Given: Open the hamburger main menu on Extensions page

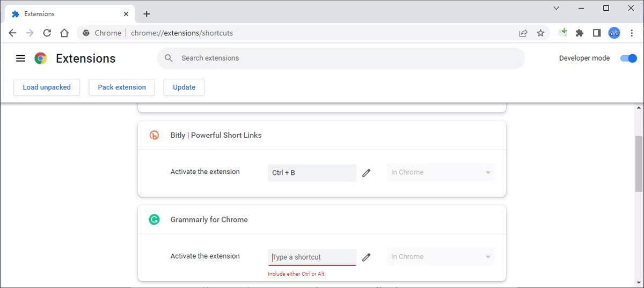Looking at the screenshot, I should tap(20, 58).
